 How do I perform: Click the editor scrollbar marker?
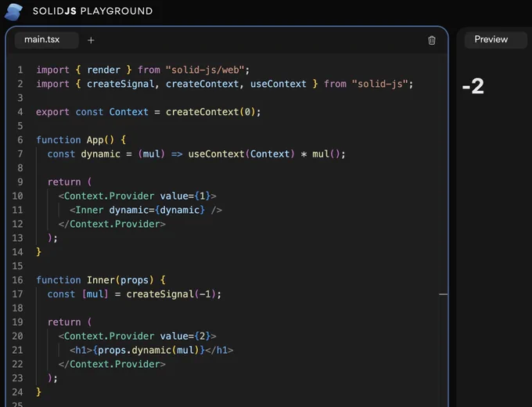(x=443, y=294)
